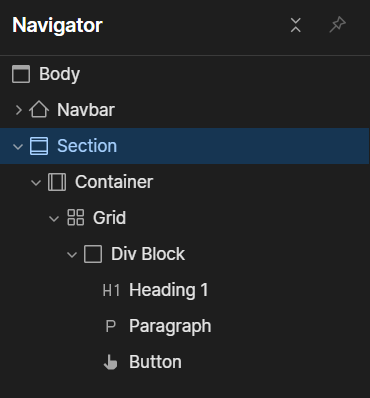The image size is (370, 398).
Task: Click the Div Block square icon
Action: [93, 254]
